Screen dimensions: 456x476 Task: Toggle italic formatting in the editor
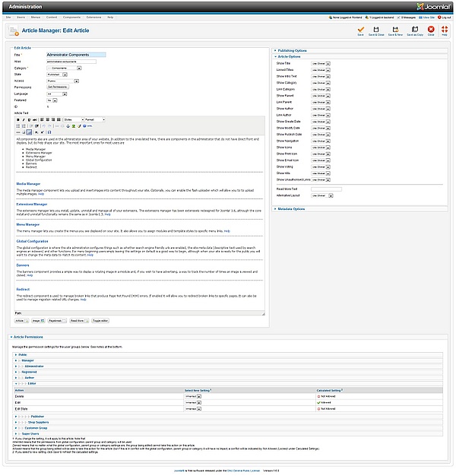24,119
